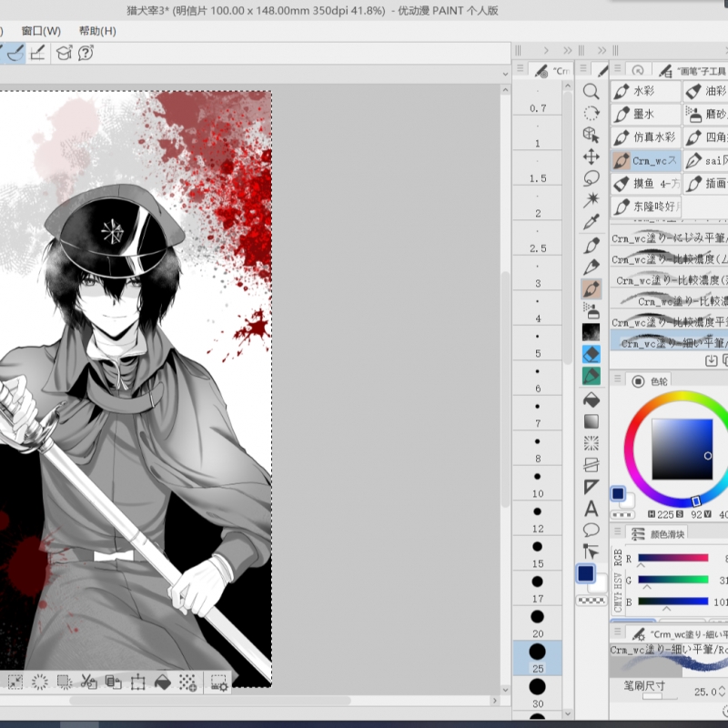Click the question mark help icon
Screen dimensions: 728x728
(86, 53)
